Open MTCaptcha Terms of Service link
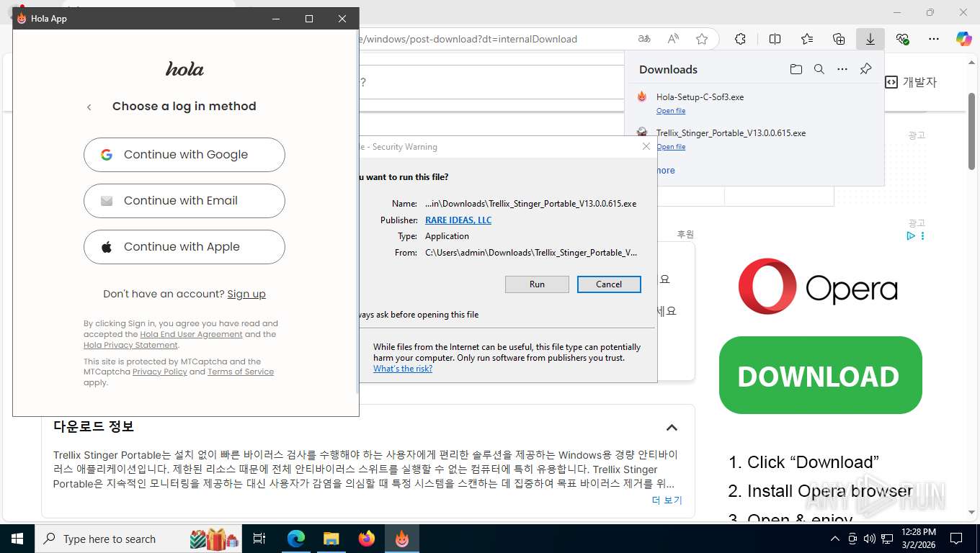Viewport: 980px width, 553px height. click(x=241, y=372)
